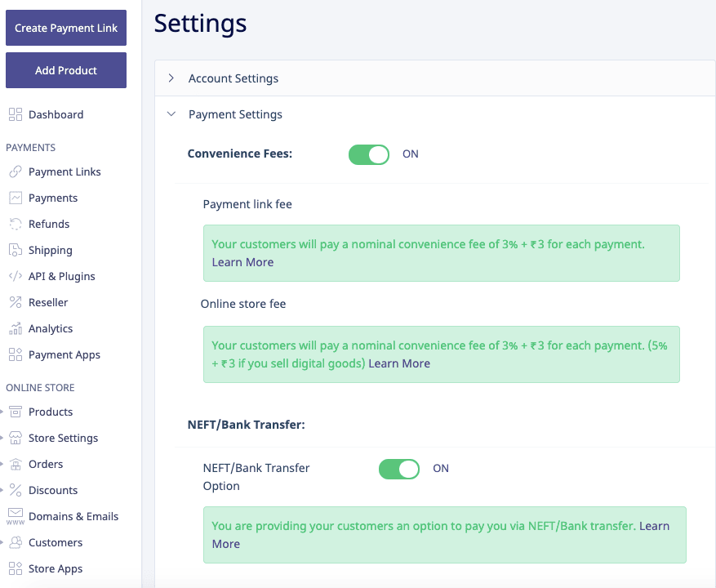Screen dimensions: 716x588
Task: Open Store Settings menu item
Action: (63, 438)
